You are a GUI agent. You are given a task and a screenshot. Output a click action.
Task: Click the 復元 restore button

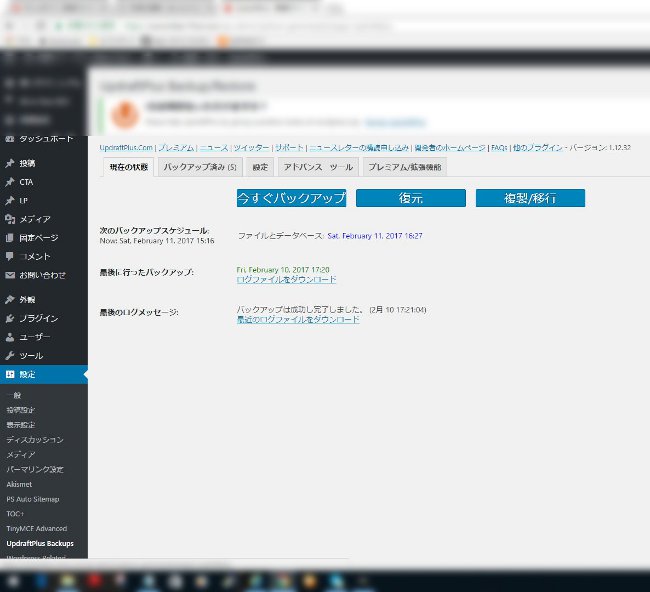(411, 198)
